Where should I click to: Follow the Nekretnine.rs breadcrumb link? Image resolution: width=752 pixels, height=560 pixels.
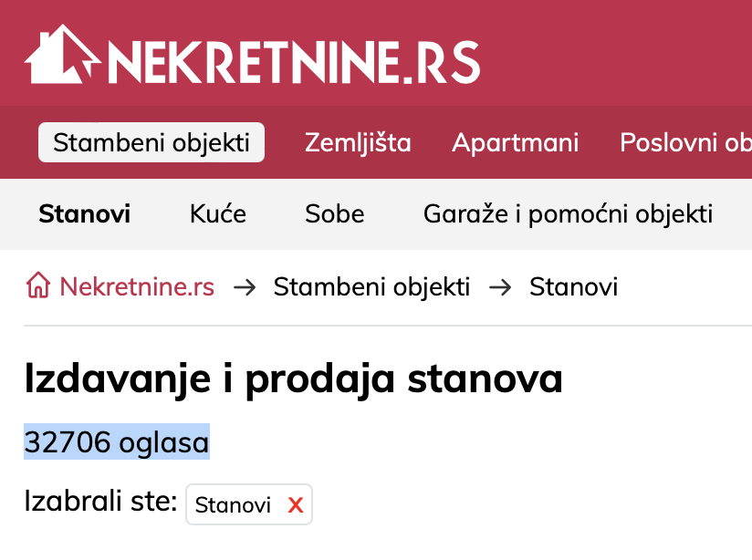coord(137,287)
